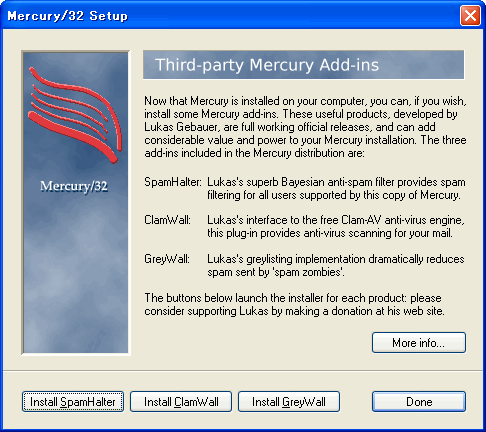This screenshot has width=486, height=432.
Task: Click the GreyWall: label
Action: pyautogui.click(x=167, y=259)
